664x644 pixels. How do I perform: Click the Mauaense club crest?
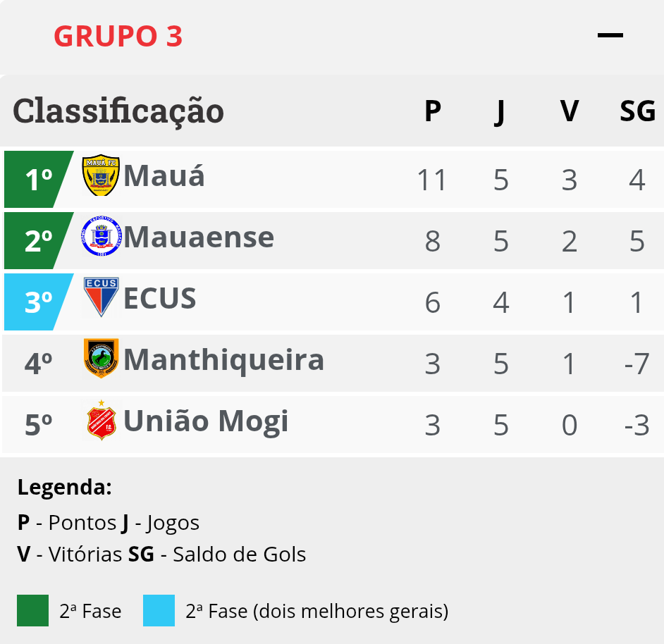101,236
